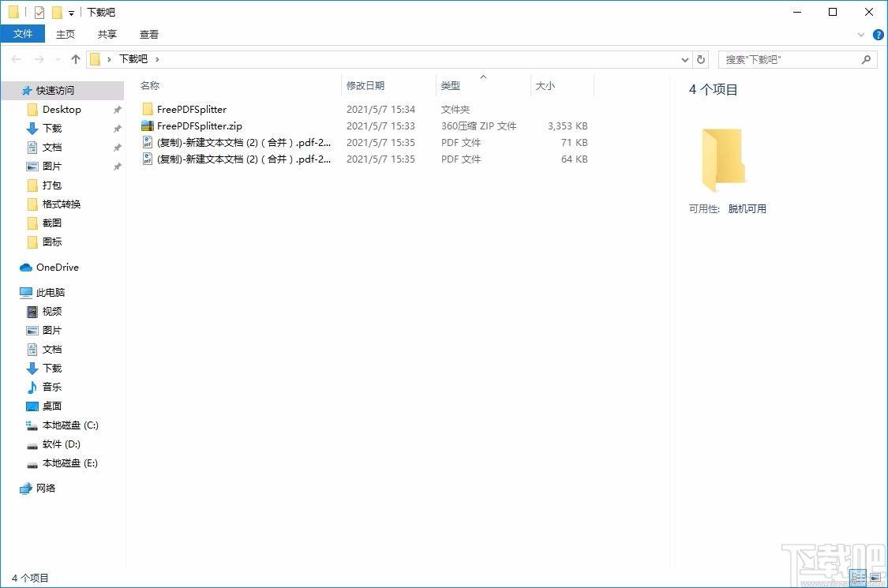Switch to details view using the status bar icon
Image resolution: width=888 pixels, height=588 pixels.
(x=857, y=578)
